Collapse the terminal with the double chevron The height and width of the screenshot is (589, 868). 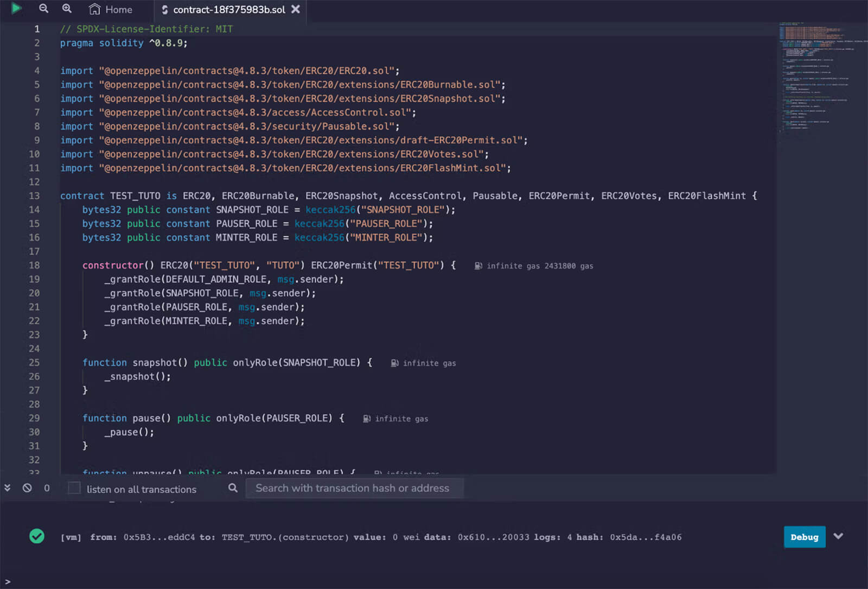point(7,488)
